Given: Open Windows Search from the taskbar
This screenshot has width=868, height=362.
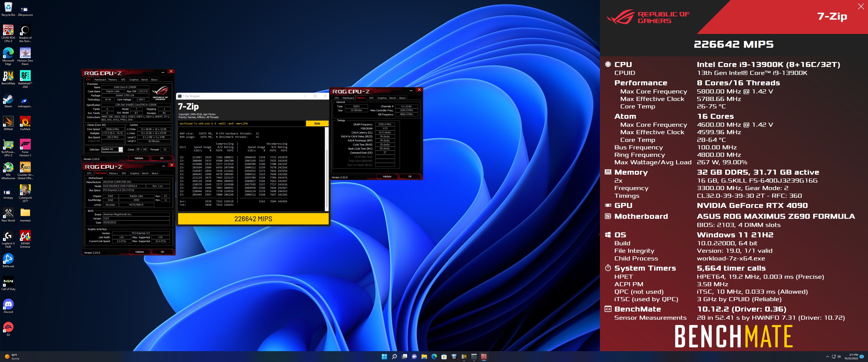Looking at the screenshot, I should pos(394,357).
